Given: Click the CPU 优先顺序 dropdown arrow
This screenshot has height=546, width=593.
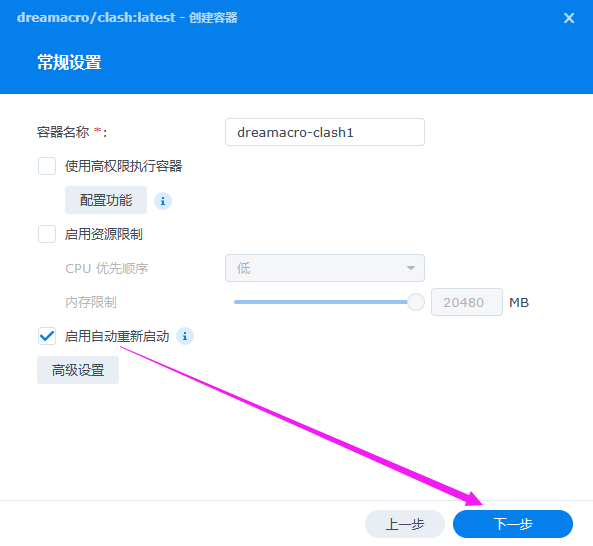Looking at the screenshot, I should tap(411, 268).
